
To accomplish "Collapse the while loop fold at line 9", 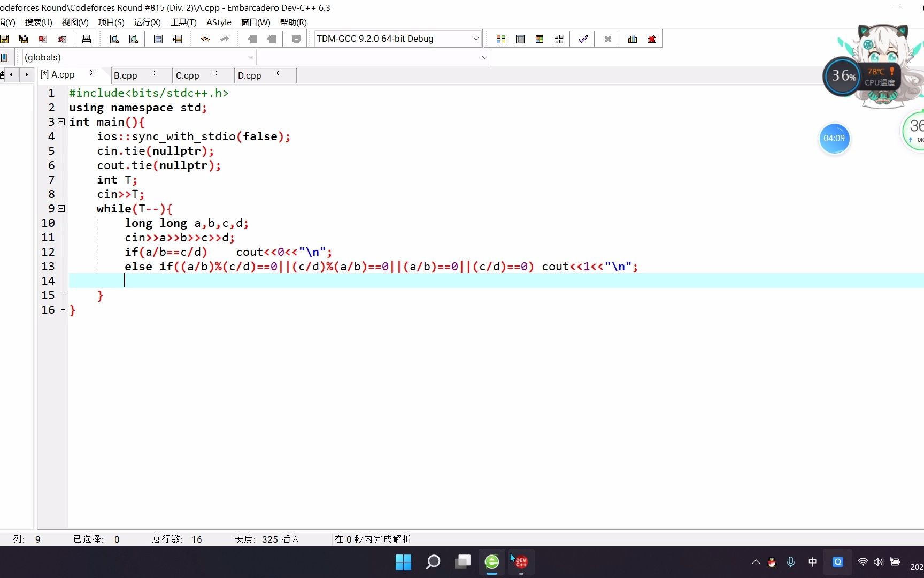I will (x=61, y=208).
